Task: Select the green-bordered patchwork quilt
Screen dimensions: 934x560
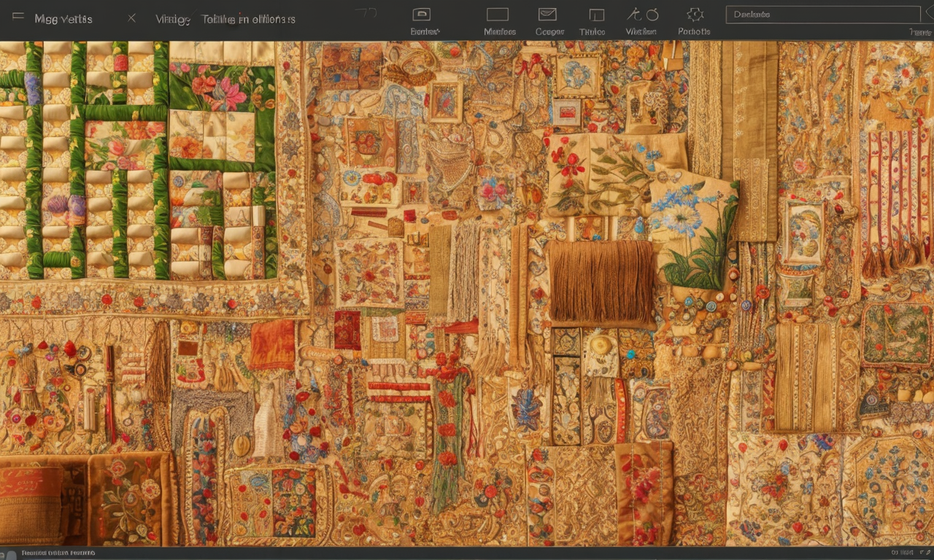Action: (x=139, y=160)
